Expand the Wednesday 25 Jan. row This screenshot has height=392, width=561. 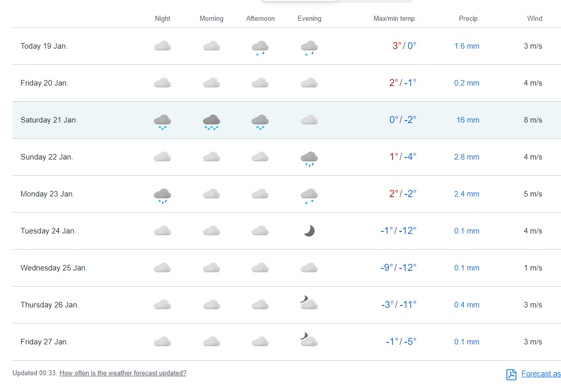coord(54,268)
